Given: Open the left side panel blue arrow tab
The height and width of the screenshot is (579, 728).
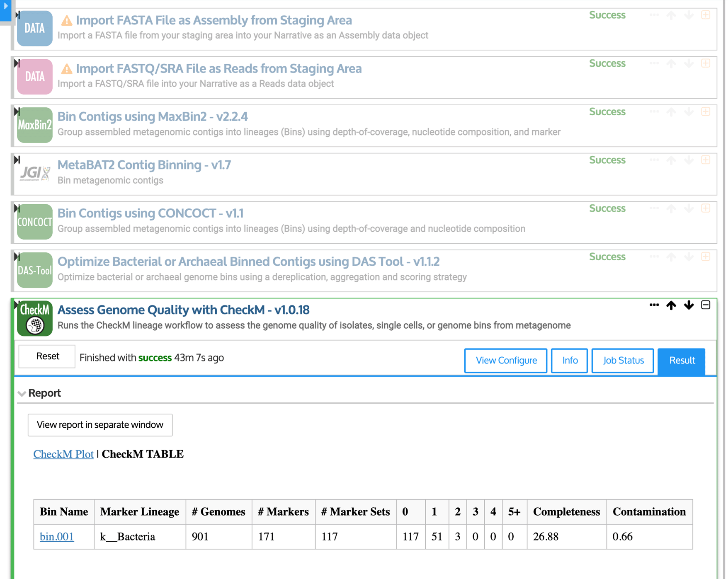Looking at the screenshot, I should click(x=5, y=10).
